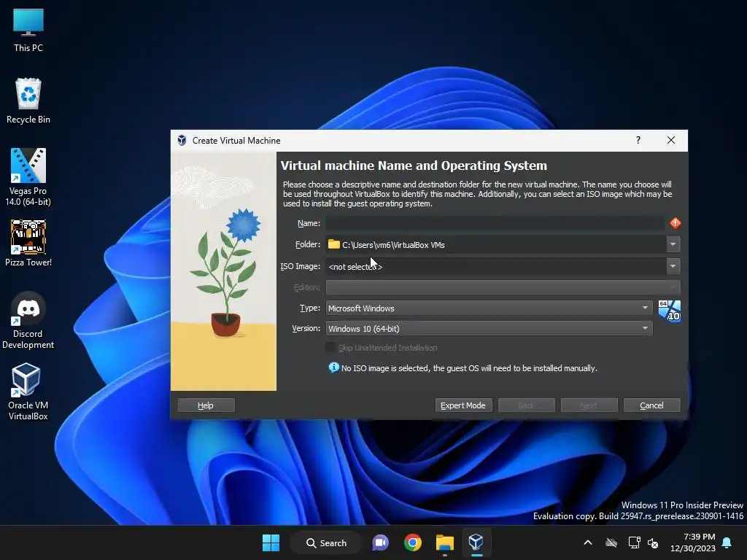Expand the ISO Image dropdown arrow

(673, 266)
